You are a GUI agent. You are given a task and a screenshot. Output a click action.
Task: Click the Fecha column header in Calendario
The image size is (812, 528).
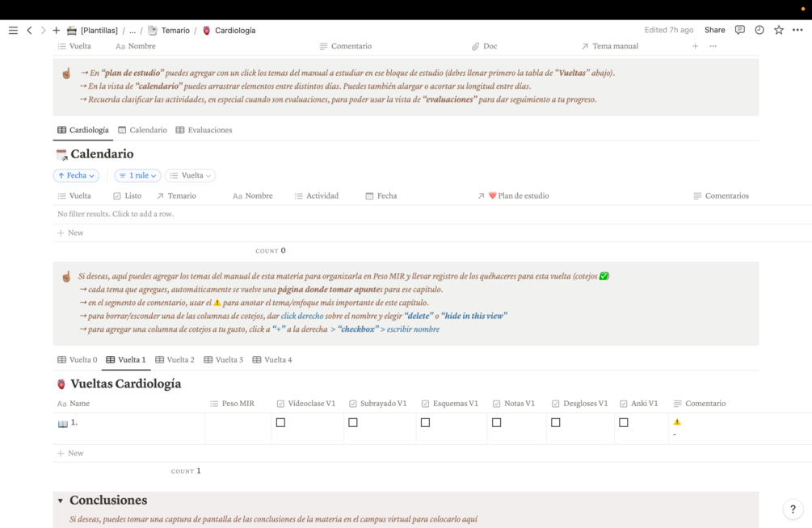(x=381, y=195)
